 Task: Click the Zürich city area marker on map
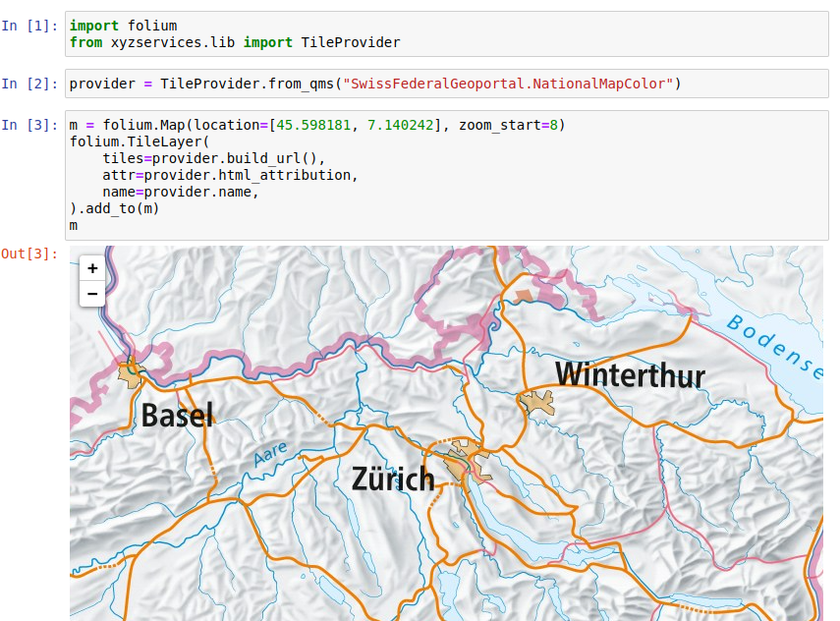467,460
